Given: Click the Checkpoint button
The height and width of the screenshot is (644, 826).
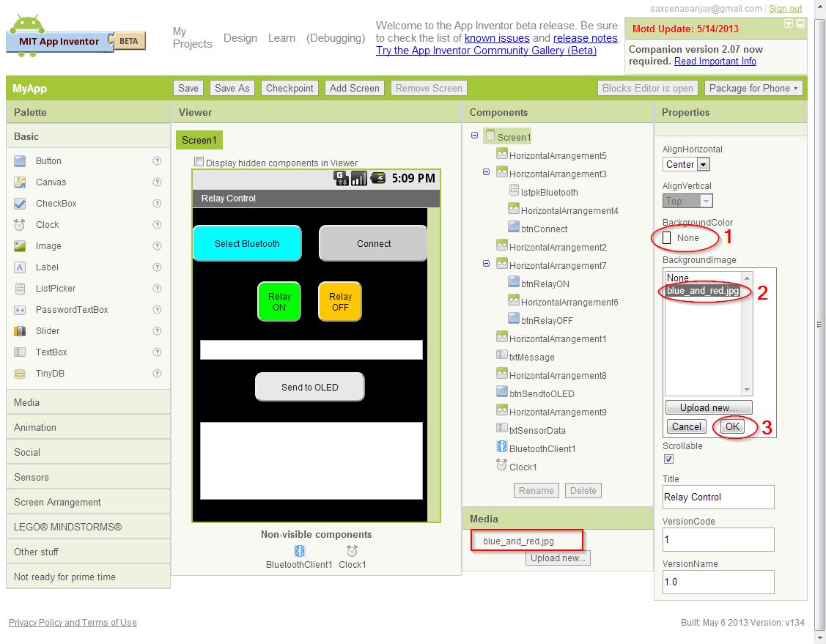Looking at the screenshot, I should 290,89.
